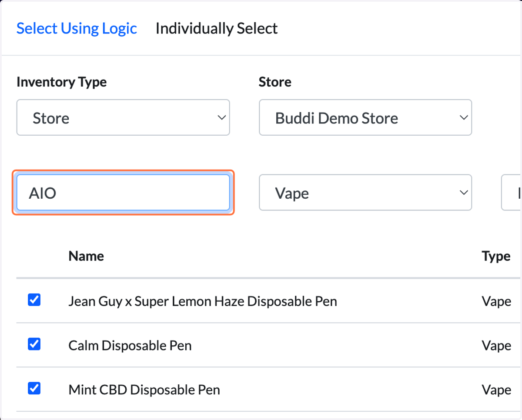Click the Type column header
Viewport: 522px width, 420px height.
click(x=496, y=257)
